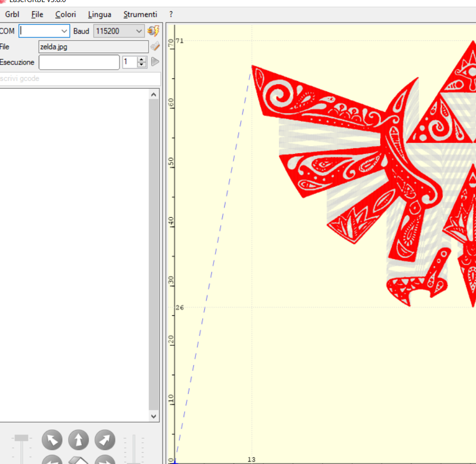Open the File menu
Screen dimensions: 476x464
[x=37, y=14]
